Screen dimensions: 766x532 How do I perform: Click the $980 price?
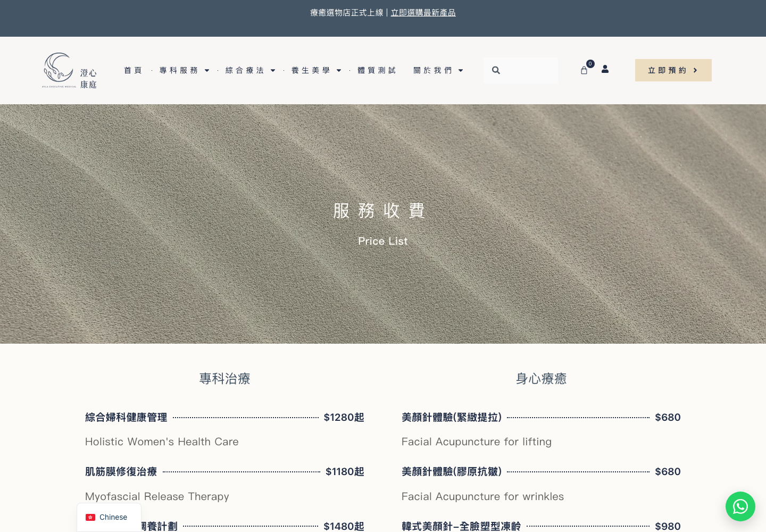coord(668,526)
